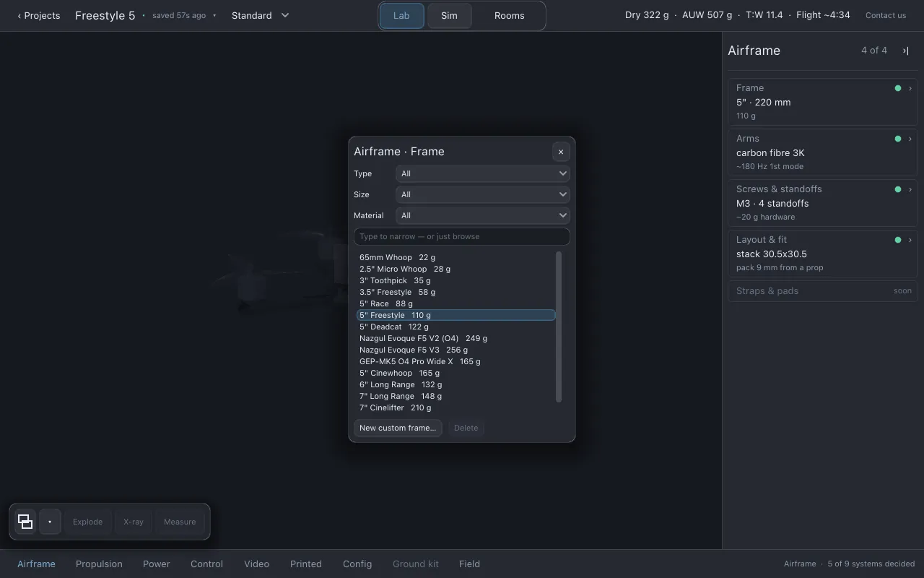Open the Printed tab
The height and width of the screenshot is (578, 924).
coord(306,564)
